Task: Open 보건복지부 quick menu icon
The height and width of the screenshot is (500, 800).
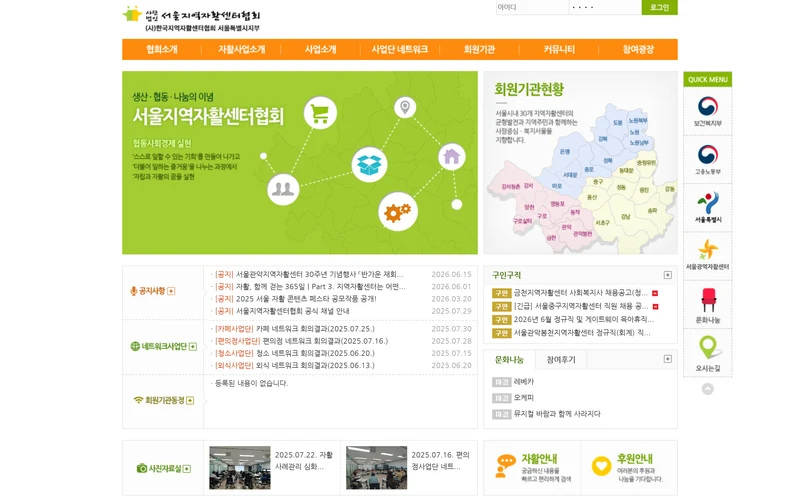Action: click(x=708, y=111)
